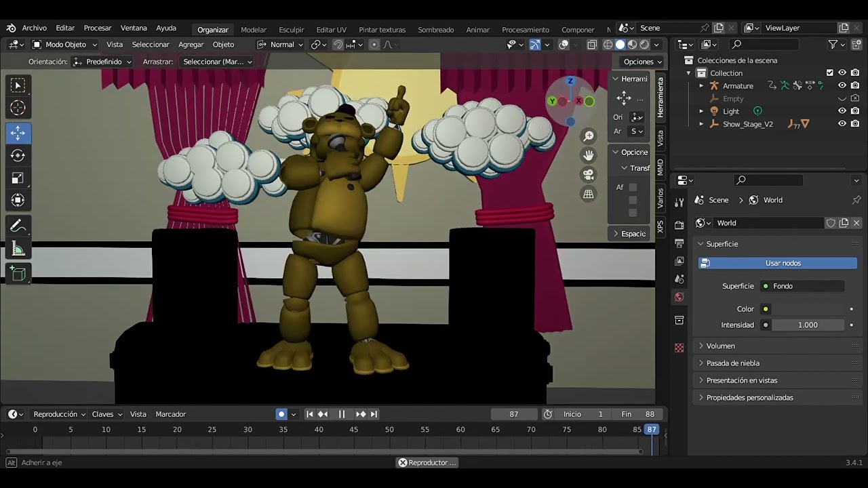Viewport: 868px width, 488px height.
Task: Open the World properties tab
Action: tap(679, 297)
